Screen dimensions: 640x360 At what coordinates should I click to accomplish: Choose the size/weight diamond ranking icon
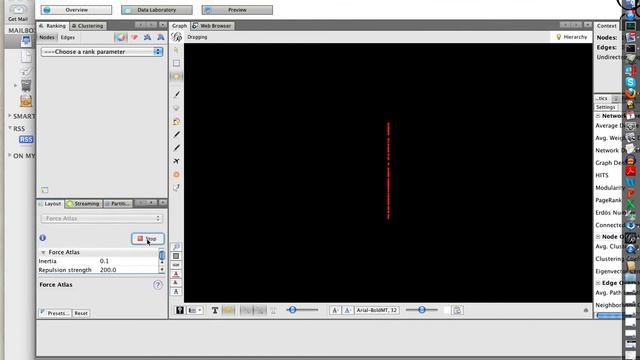(x=134, y=37)
